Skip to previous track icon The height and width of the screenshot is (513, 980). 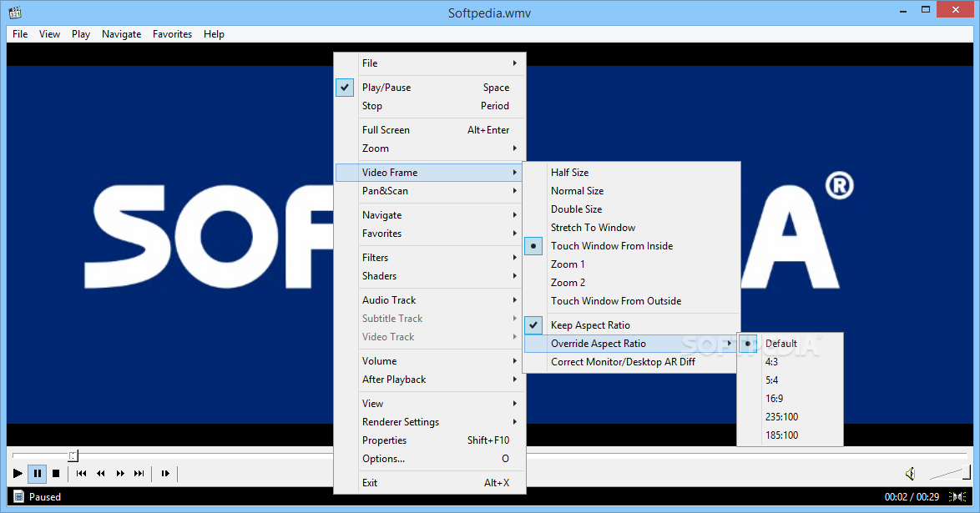click(81, 474)
